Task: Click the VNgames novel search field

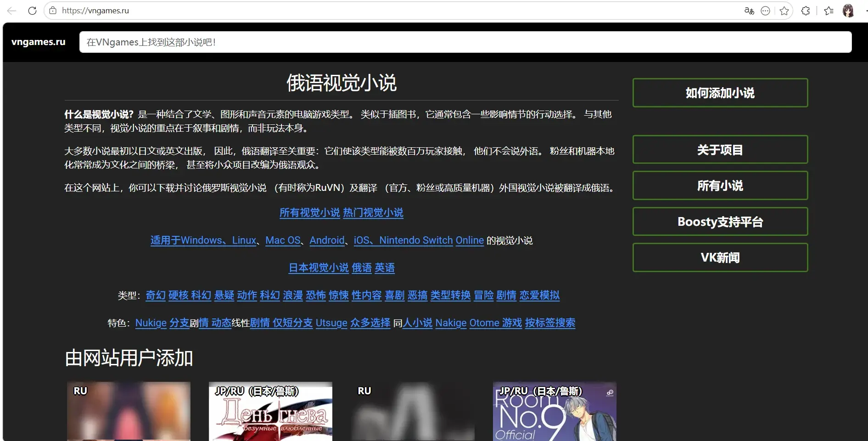Action: (465, 42)
